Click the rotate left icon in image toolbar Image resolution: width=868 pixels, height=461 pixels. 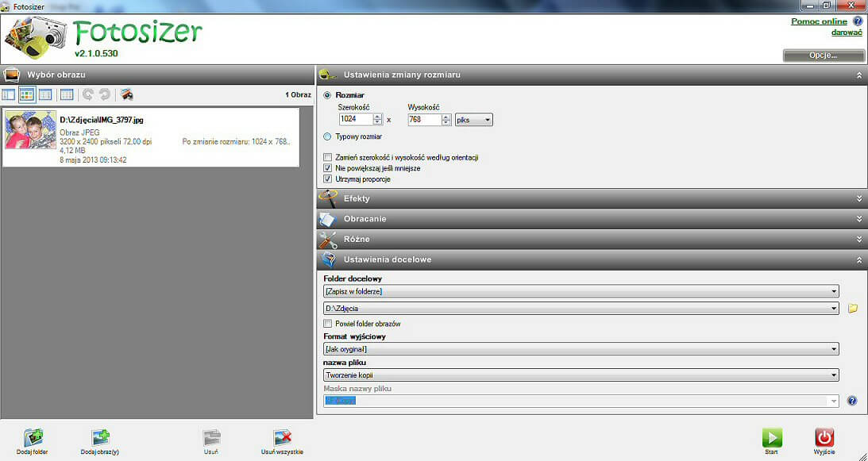pyautogui.click(x=87, y=95)
